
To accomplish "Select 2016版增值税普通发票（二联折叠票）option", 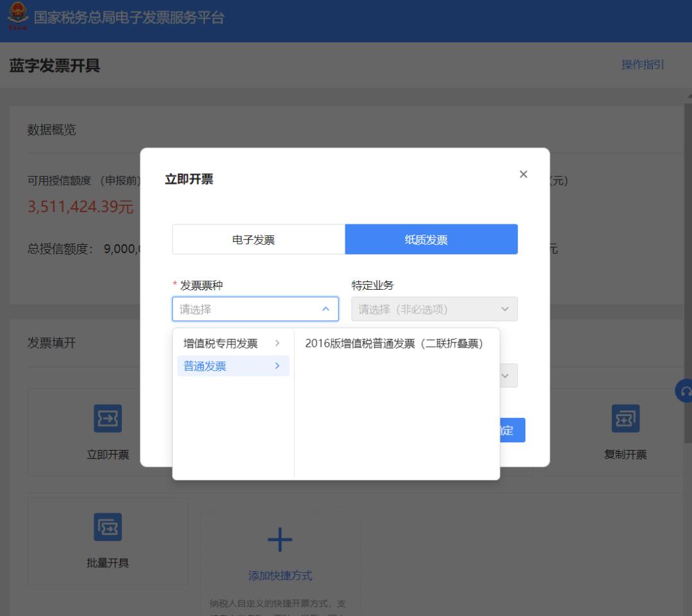I will point(394,343).
